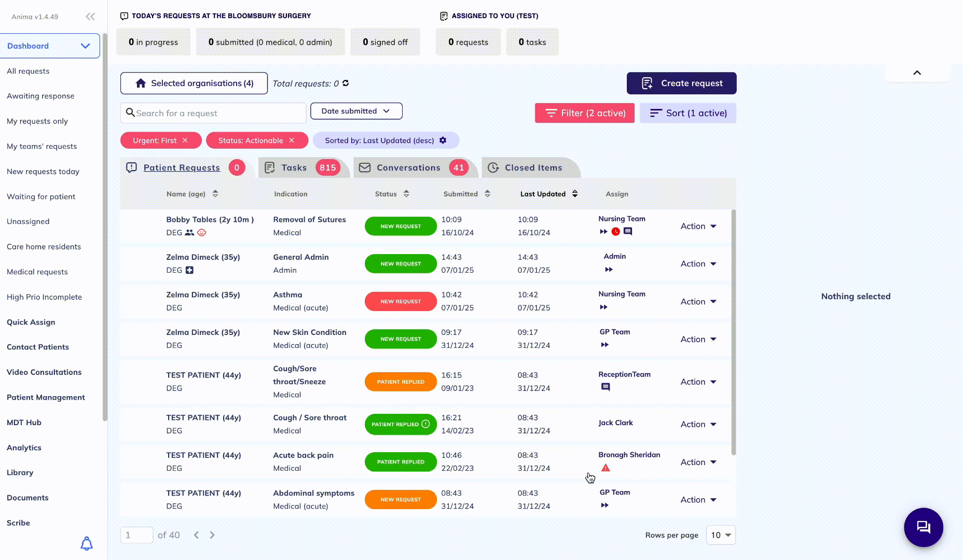Click the red clock icon for Bobby Tables

click(x=615, y=231)
